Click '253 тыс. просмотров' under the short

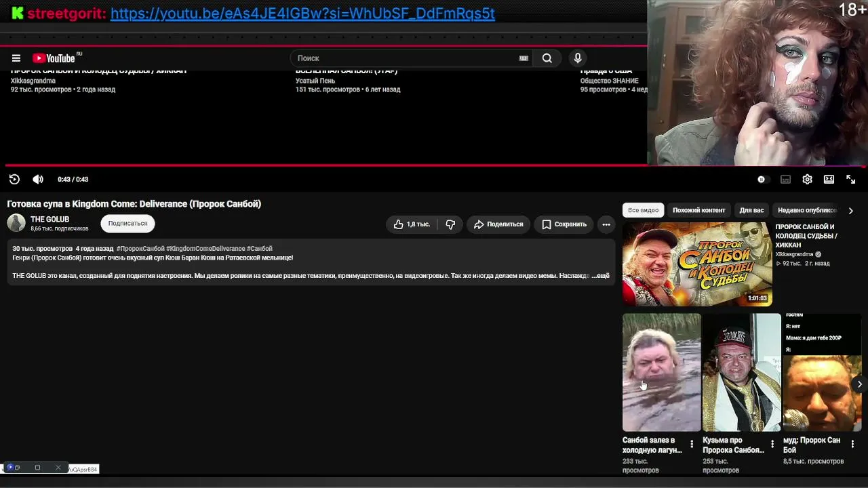[721, 466]
